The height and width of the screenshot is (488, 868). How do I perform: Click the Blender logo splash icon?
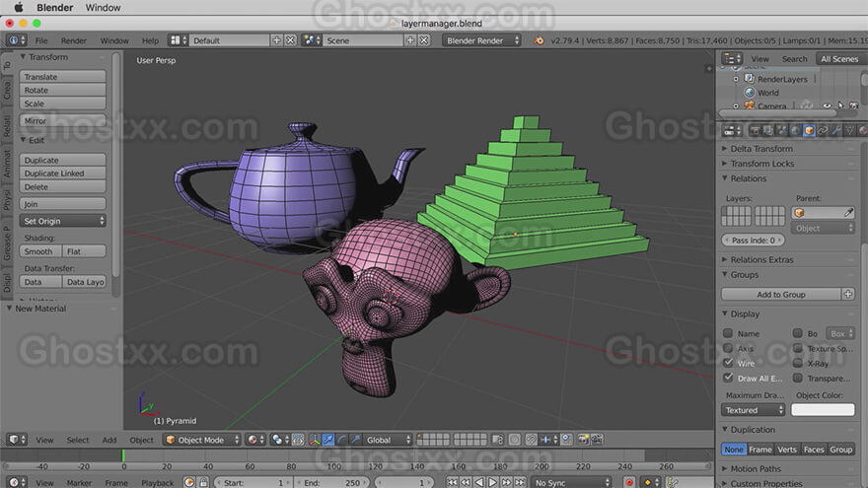[539, 40]
